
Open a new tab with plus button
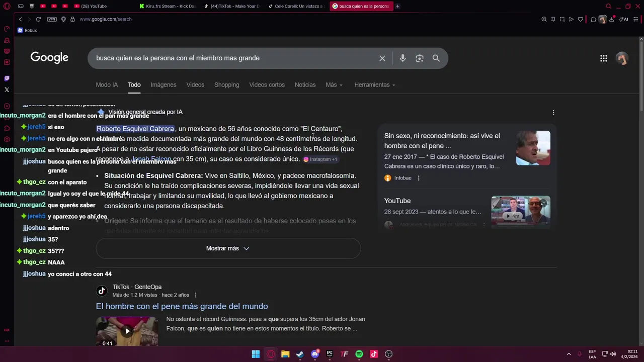pos(397,6)
